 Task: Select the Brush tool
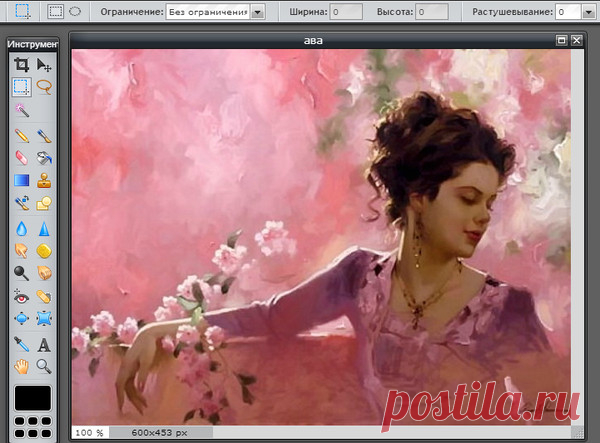pyautogui.click(x=44, y=136)
